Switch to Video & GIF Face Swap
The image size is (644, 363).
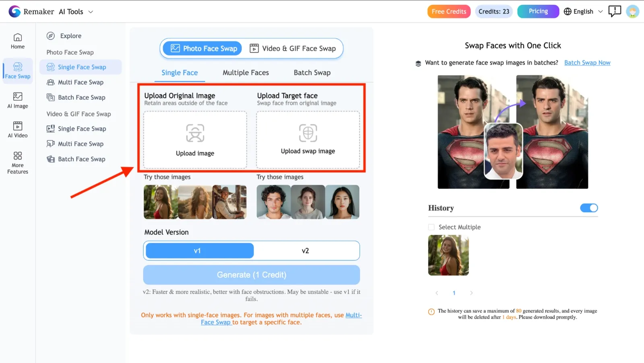click(293, 49)
